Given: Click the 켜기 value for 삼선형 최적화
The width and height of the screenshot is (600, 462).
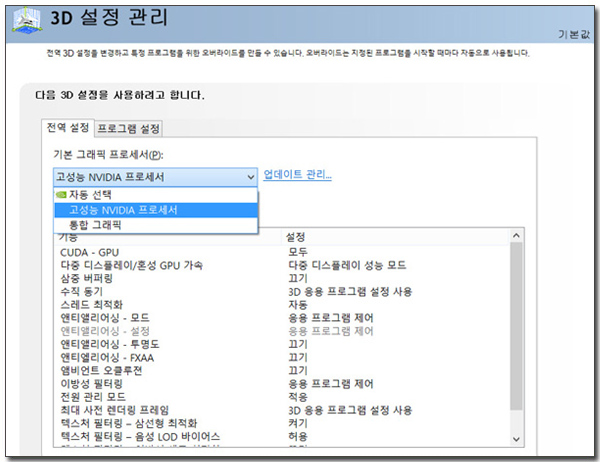Looking at the screenshot, I should pyautogui.click(x=298, y=423).
